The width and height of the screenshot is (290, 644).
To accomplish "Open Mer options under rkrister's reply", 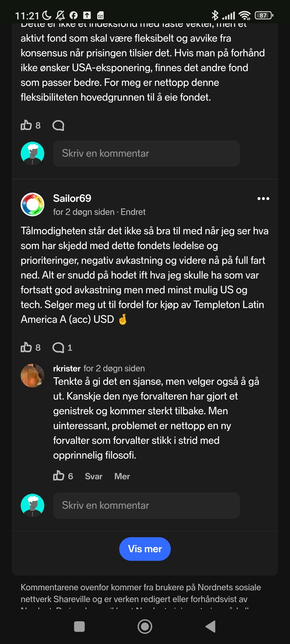I will [x=122, y=476].
